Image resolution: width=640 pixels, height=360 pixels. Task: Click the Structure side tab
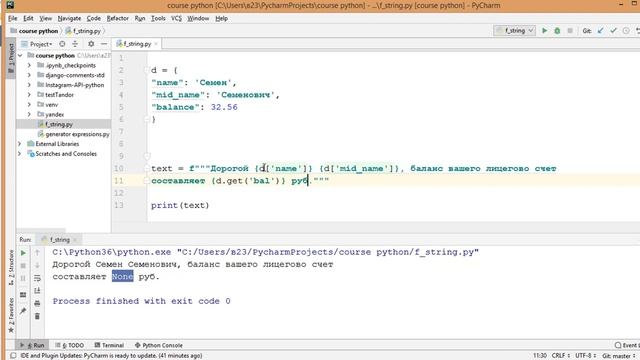[11, 267]
